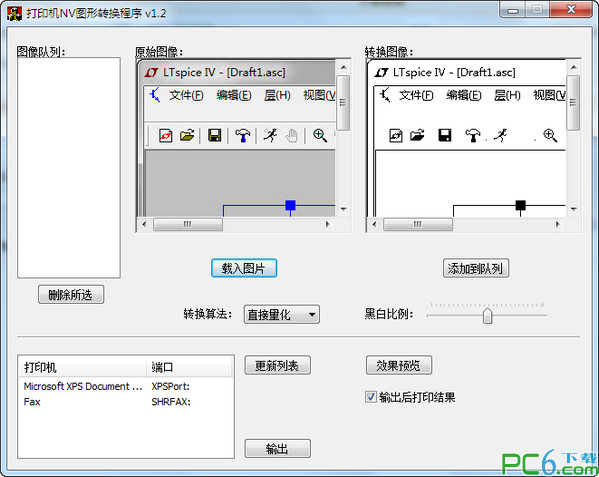Click the original image left scroll arrow
Image resolution: width=599 pixels, height=477 pixels.
tap(144, 224)
